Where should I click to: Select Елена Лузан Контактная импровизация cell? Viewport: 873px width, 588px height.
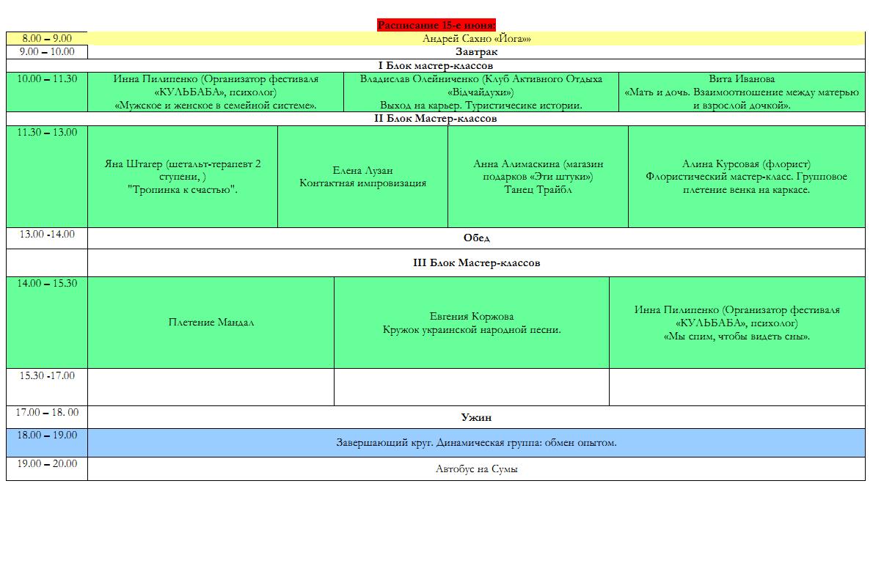click(x=362, y=177)
